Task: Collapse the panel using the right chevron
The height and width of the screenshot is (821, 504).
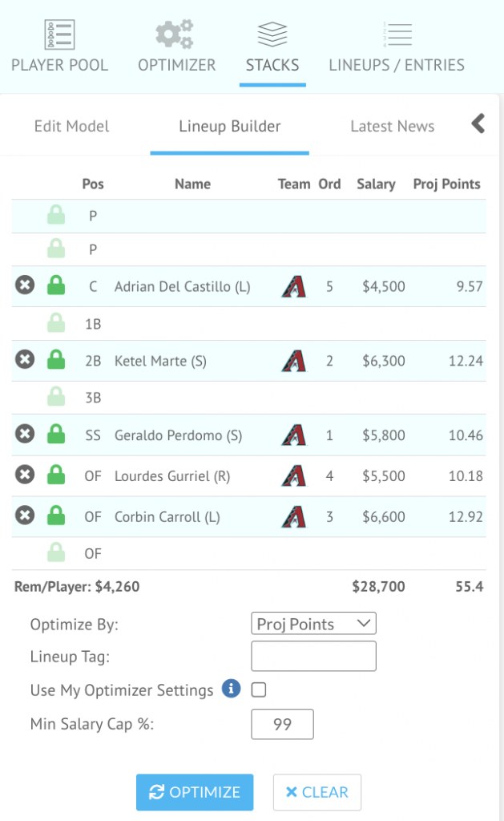Action: pos(477,124)
